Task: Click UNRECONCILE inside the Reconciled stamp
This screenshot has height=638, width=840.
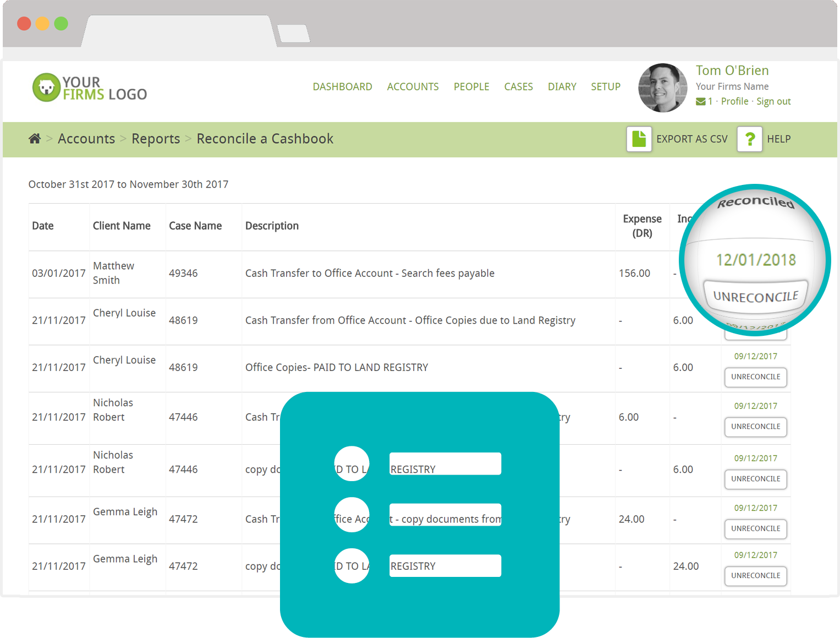Action: pos(755,296)
